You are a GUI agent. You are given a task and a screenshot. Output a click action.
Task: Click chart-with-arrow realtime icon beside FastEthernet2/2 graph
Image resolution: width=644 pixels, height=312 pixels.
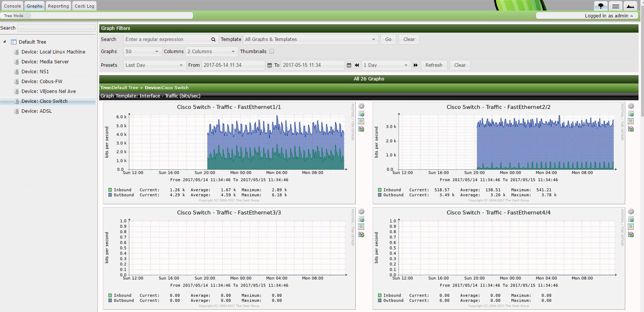(x=631, y=129)
